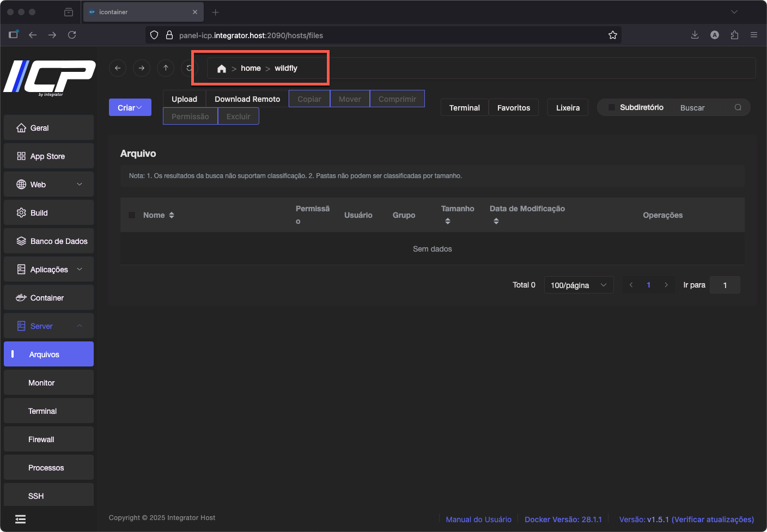
Task: Click the Ir para page number field
Action: click(x=725, y=285)
